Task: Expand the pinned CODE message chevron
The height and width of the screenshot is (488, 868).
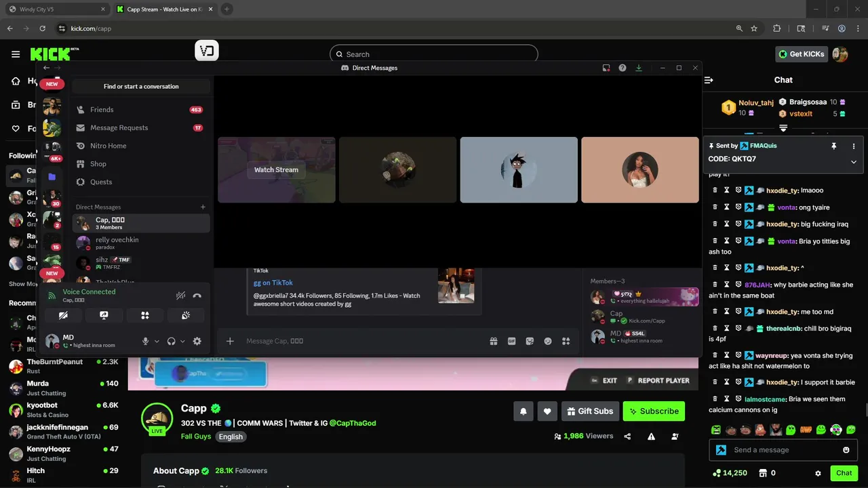Action: coord(854,162)
